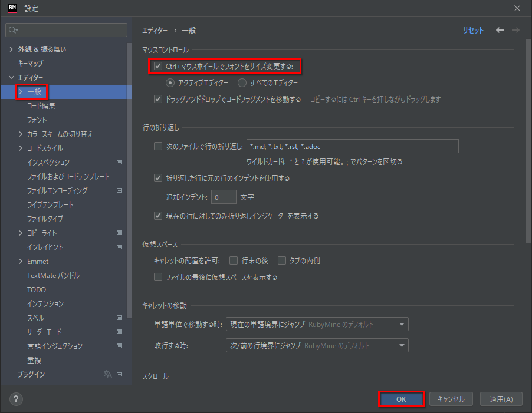Screen dimensions: 532x413
Task: Click the line-wrap file pattern field *.md; *.txt
Action: coord(353,146)
